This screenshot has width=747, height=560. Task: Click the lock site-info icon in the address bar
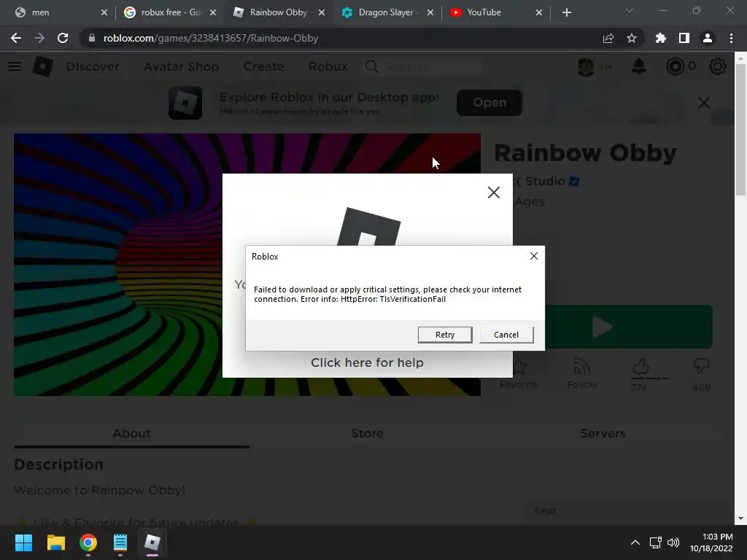click(x=92, y=38)
